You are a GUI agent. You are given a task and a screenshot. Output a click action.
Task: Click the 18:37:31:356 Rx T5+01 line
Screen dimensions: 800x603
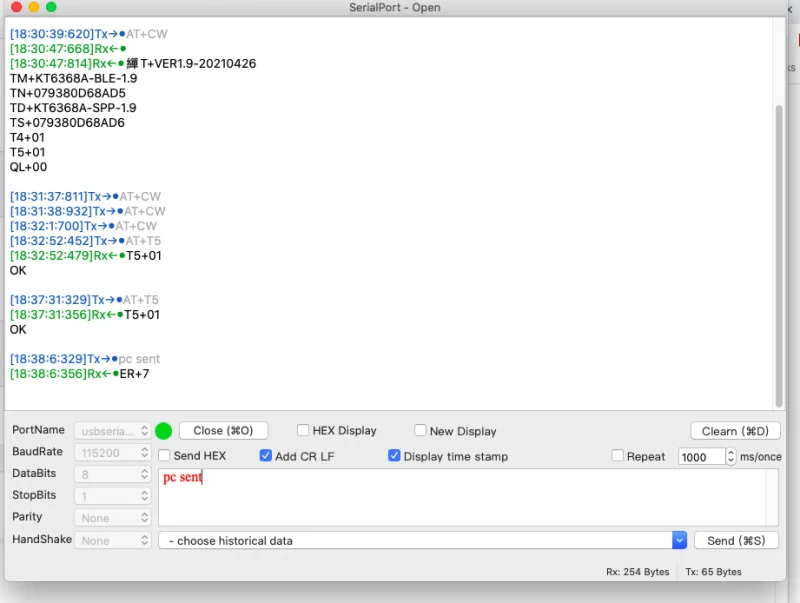pyautogui.click(x=85, y=314)
